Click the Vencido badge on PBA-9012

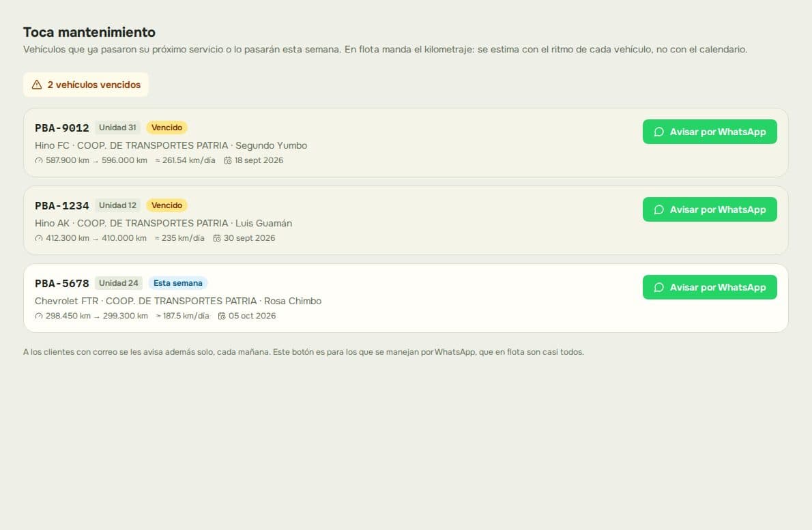pyautogui.click(x=166, y=128)
